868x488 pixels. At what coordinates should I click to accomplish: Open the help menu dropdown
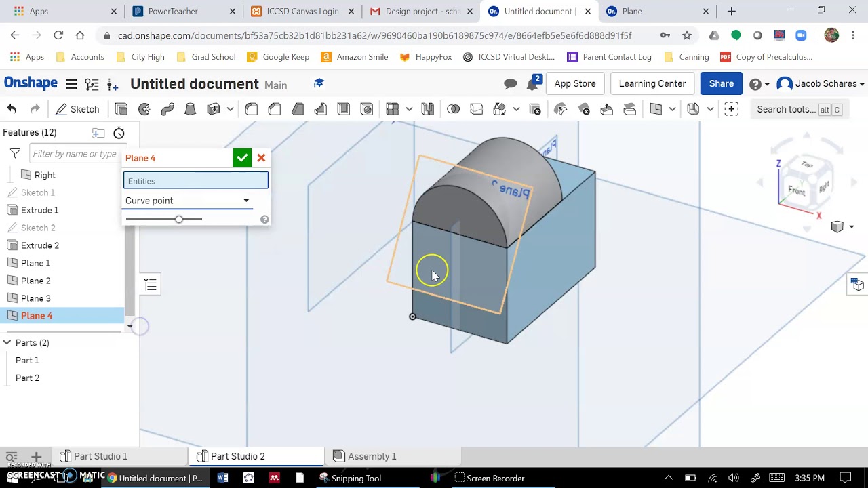(759, 85)
